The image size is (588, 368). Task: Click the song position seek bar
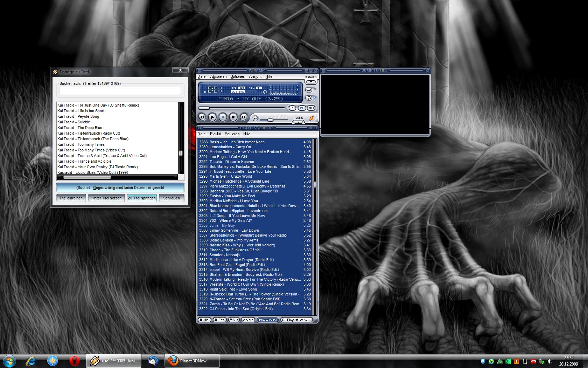click(242, 108)
